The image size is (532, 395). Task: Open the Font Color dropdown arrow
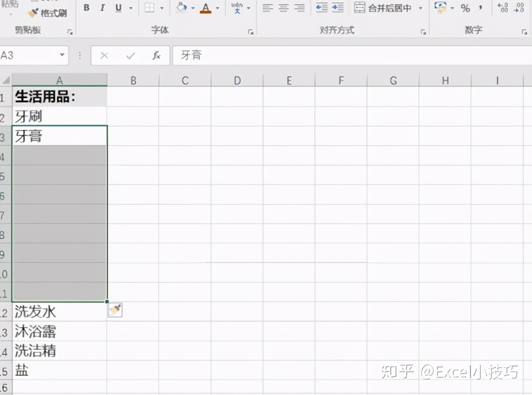pyautogui.click(x=217, y=8)
